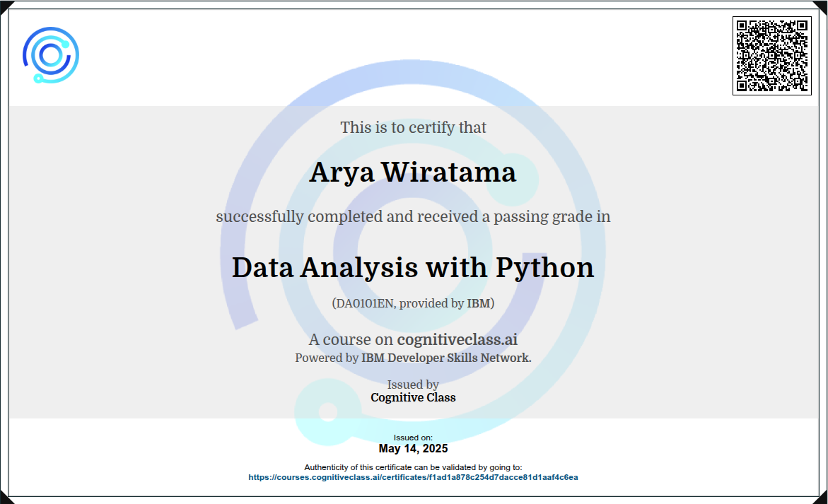Viewport: 828px width, 504px height.
Task: Click the Cognitive Class logo icon
Action: tap(49, 54)
